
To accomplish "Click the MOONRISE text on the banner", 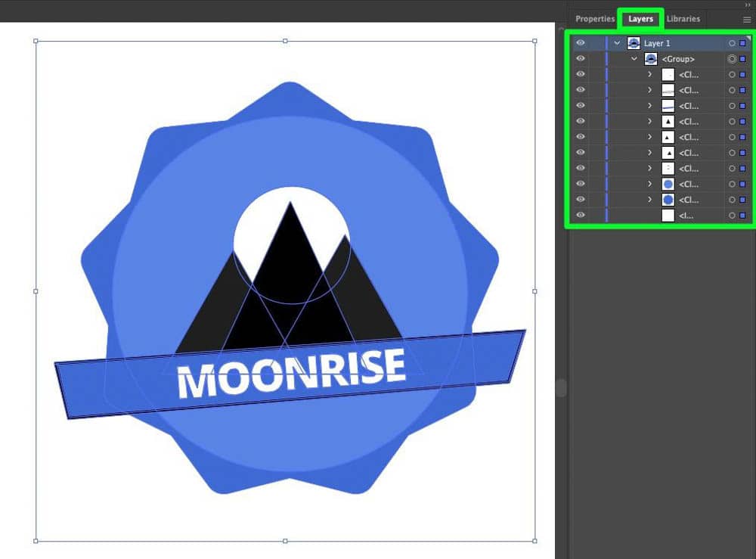I will point(292,373).
